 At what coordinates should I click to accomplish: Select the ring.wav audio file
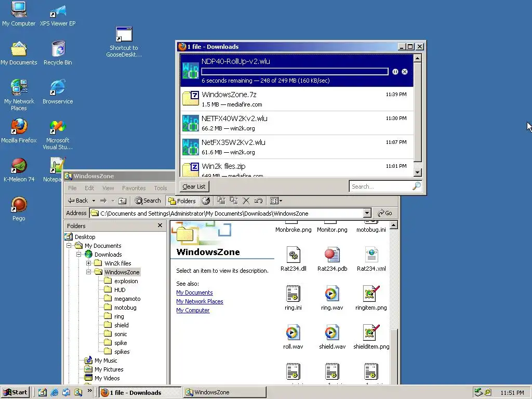click(x=332, y=298)
